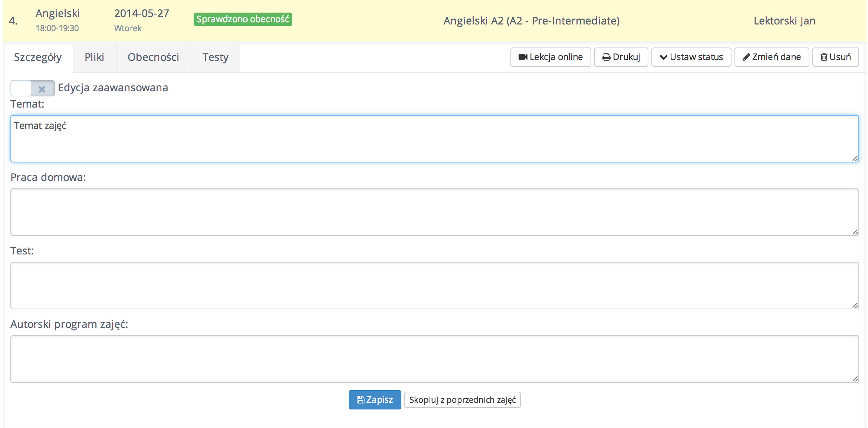Viewport: 868px width, 428px height.
Task: Click the Autorski program zajęć text area
Action: point(434,359)
